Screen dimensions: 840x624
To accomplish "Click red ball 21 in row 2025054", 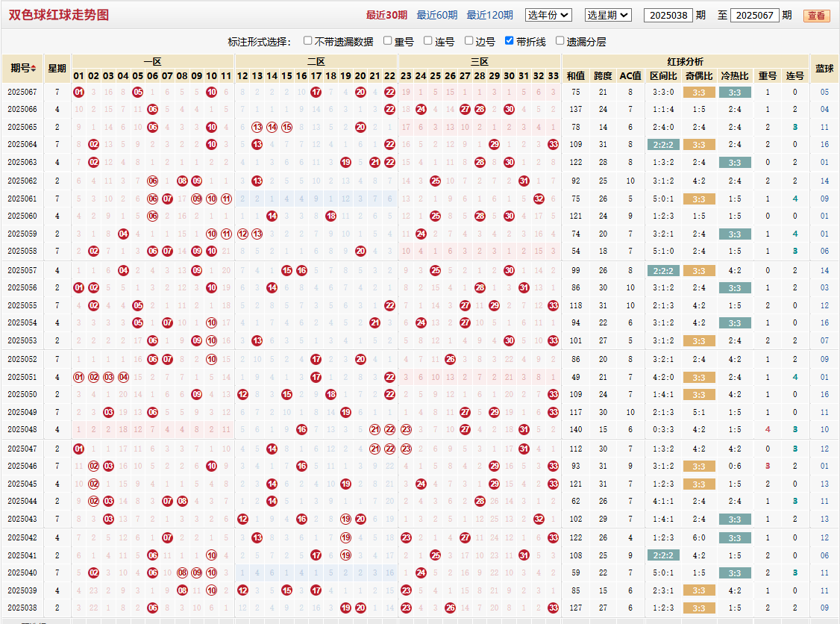I will pos(375,322).
